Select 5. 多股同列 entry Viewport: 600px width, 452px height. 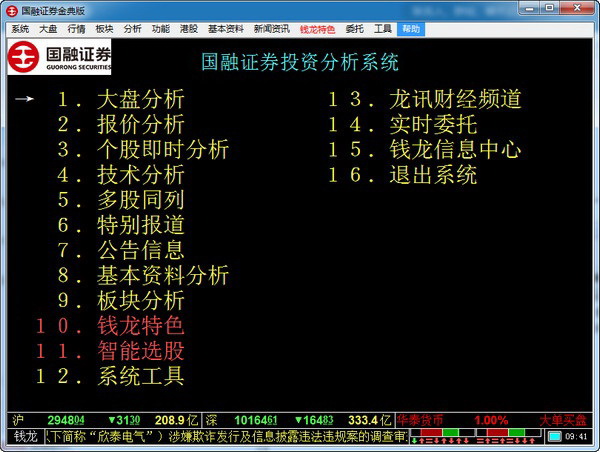121,200
